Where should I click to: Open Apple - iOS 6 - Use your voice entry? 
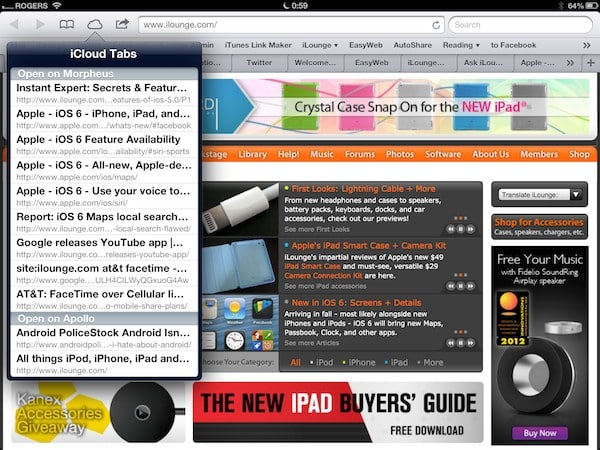pyautogui.click(x=104, y=196)
